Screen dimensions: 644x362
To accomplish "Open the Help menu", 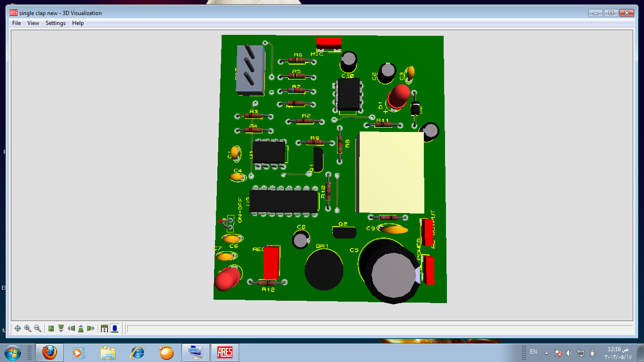I will click(78, 23).
